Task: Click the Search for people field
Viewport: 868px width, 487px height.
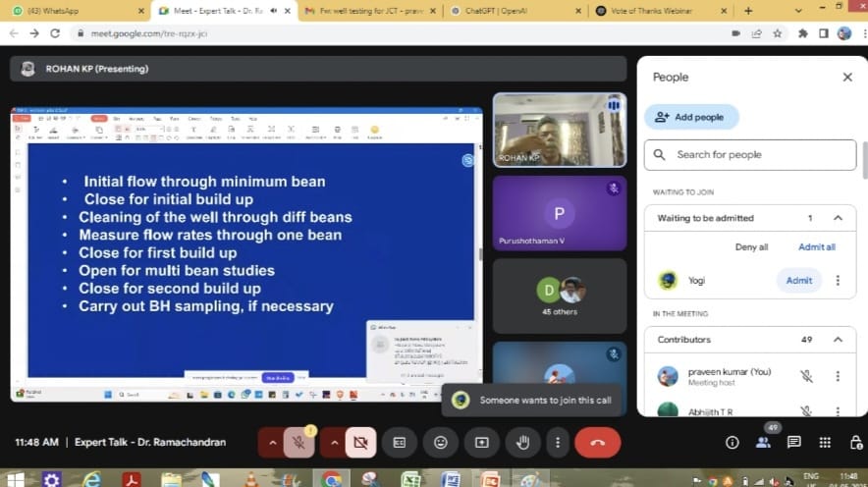Action: pos(750,155)
